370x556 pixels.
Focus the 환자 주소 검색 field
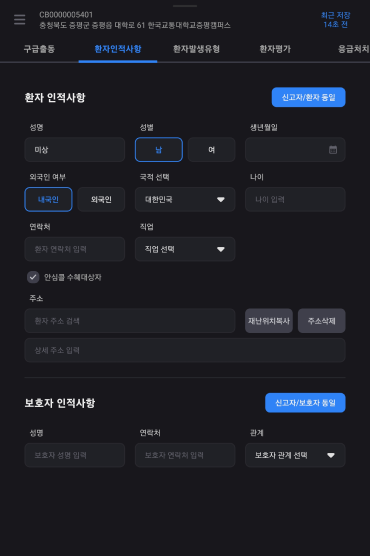[130, 321]
